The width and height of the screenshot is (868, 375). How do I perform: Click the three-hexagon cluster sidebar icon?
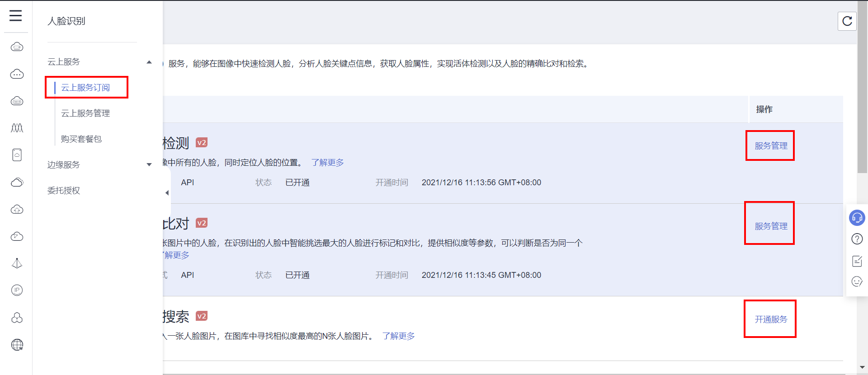[17, 318]
